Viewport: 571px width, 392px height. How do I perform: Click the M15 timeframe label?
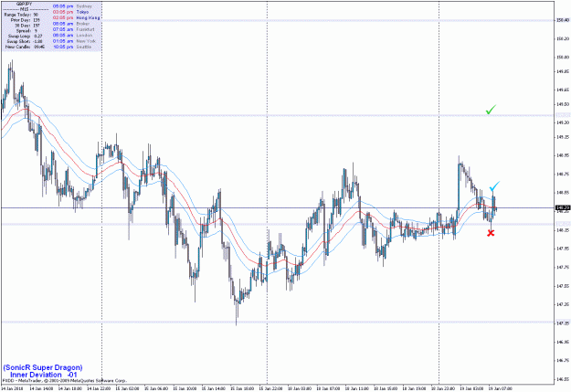click(25, 9)
